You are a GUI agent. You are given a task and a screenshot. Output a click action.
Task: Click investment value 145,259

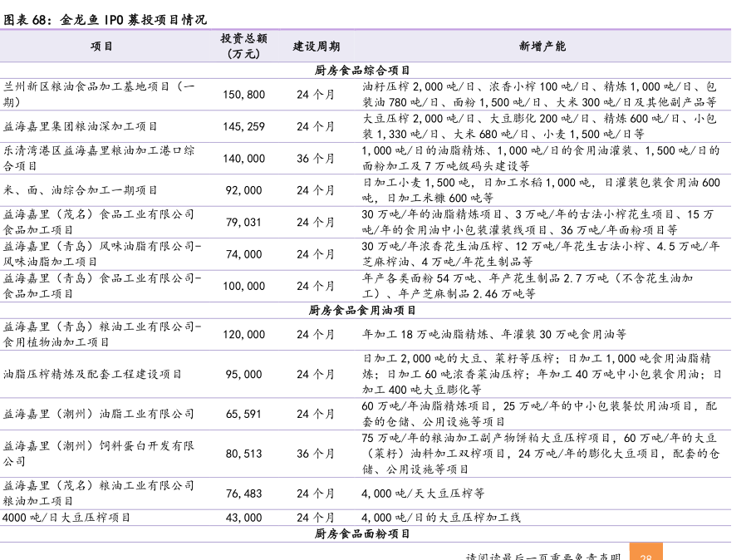coord(243,126)
